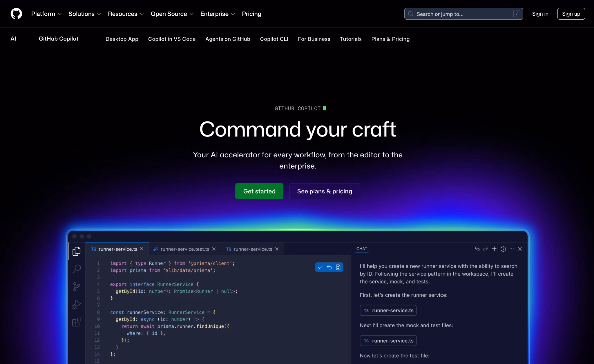The image size is (594, 364).
Task: Accept changes with the checkmark icon
Action: (x=320, y=267)
